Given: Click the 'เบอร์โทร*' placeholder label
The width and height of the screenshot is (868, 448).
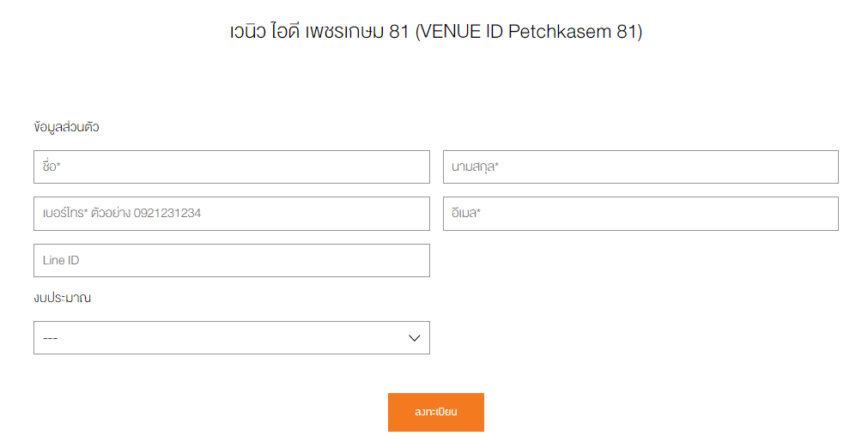Looking at the screenshot, I should click(x=65, y=213).
